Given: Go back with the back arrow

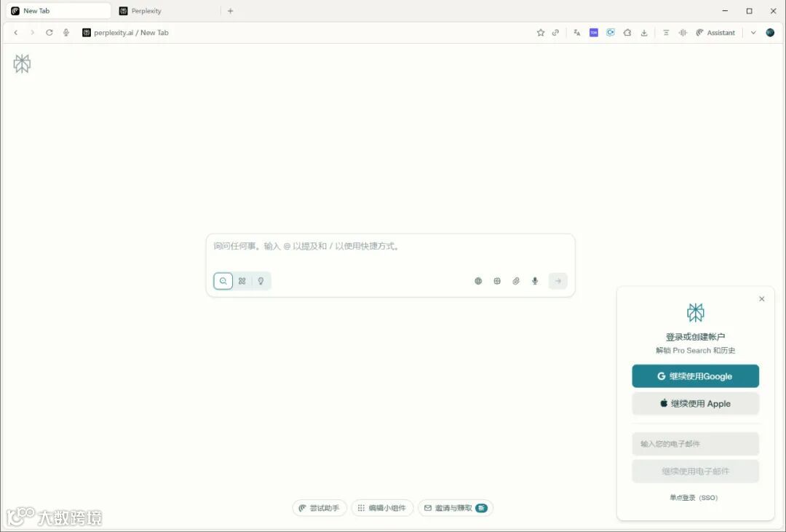Looking at the screenshot, I should [15, 33].
